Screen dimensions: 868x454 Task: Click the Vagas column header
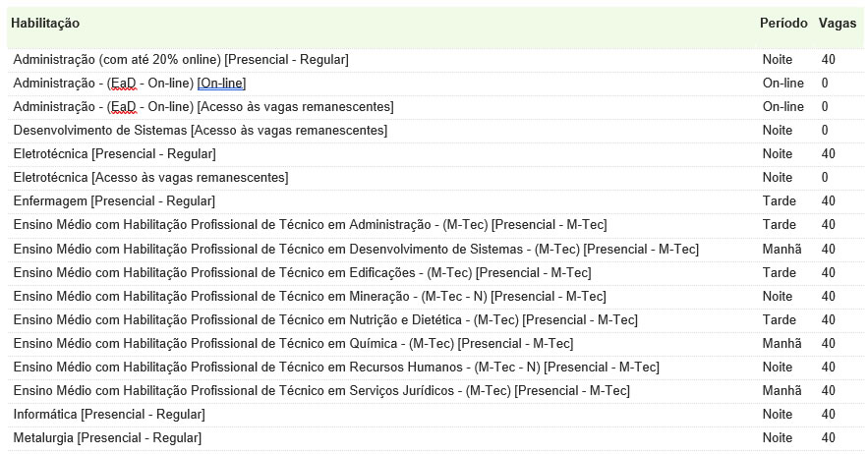[838, 23]
